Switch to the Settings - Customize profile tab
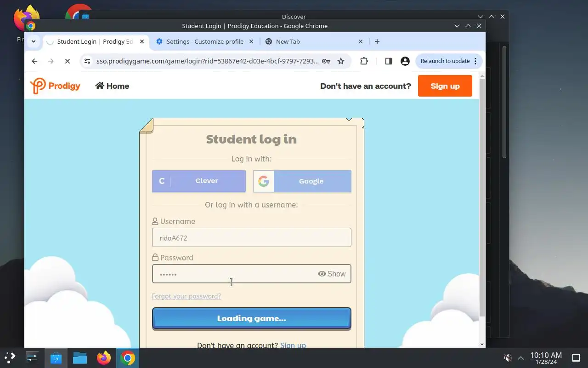This screenshot has height=368, width=588. 204,41
